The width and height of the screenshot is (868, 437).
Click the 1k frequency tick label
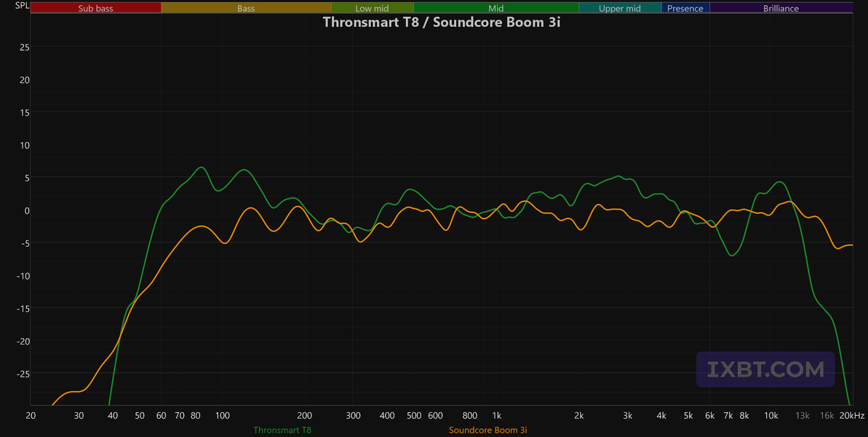coord(496,415)
